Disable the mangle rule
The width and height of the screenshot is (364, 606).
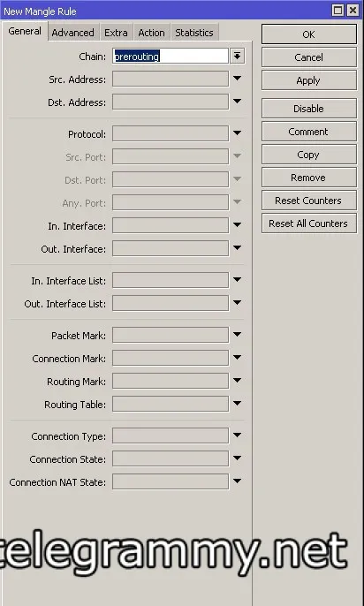click(x=308, y=108)
